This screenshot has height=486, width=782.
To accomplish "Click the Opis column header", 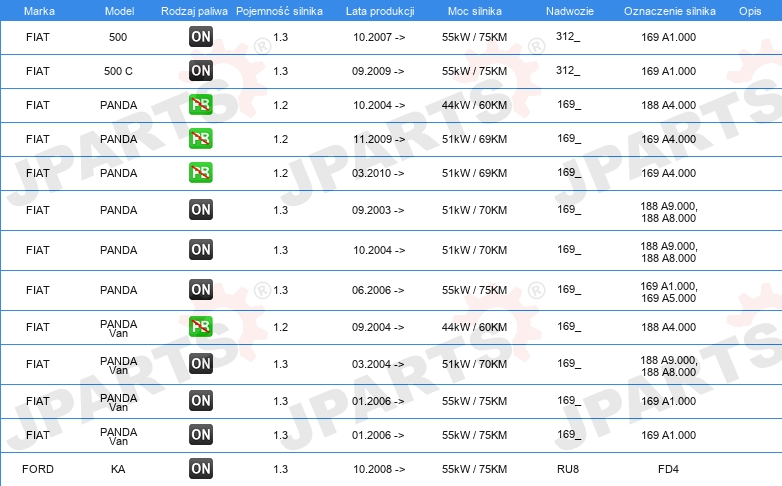I will 750,11.
